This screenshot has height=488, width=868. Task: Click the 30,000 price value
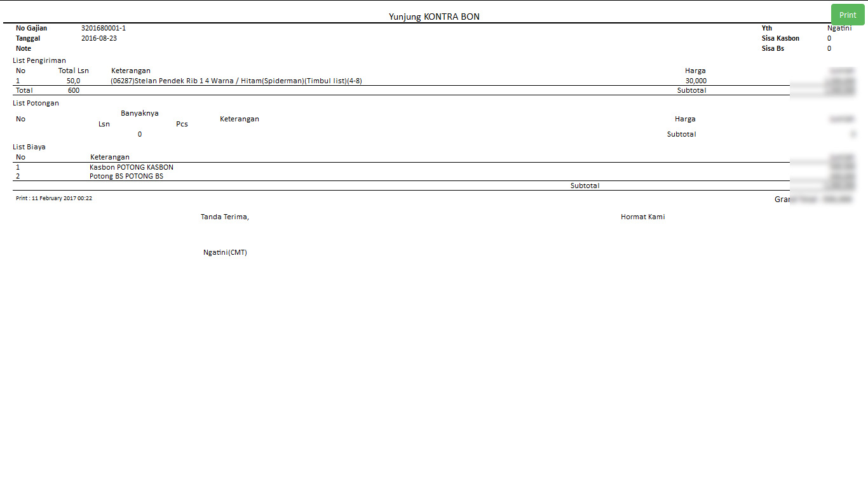pyautogui.click(x=696, y=81)
